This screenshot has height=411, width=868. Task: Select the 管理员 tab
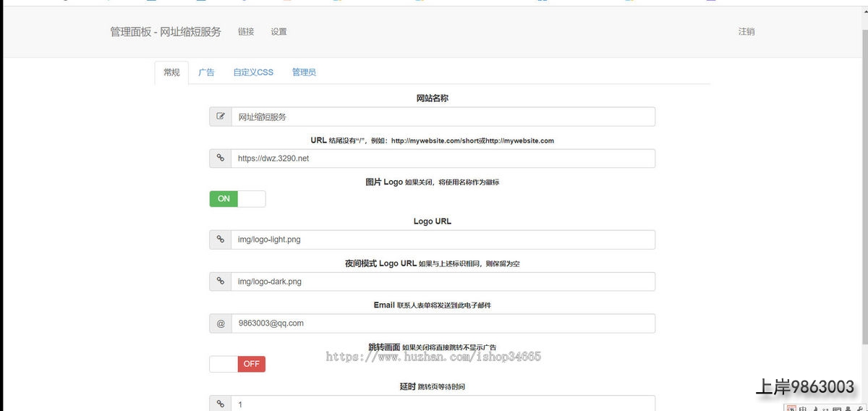click(304, 72)
